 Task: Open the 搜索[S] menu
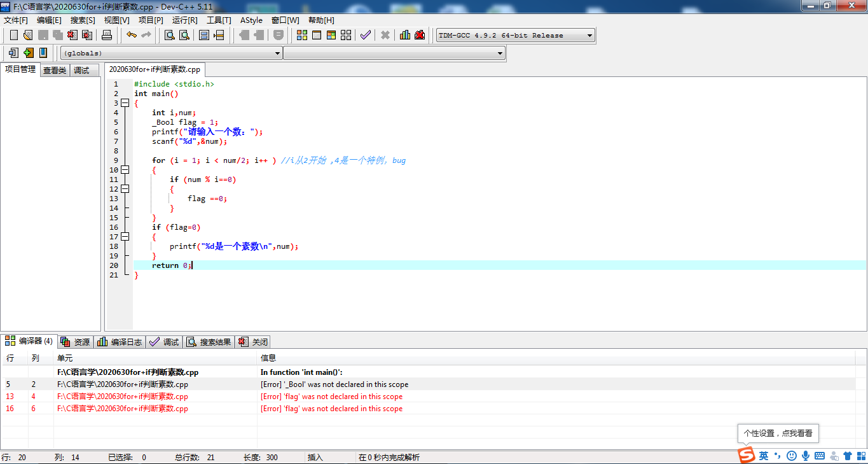pyautogui.click(x=83, y=20)
